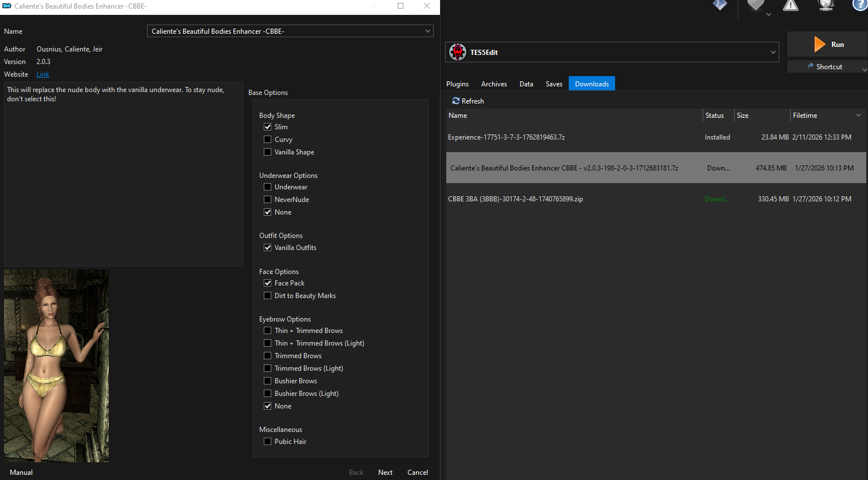Click the 330.45 MB size cell
The image size is (868, 480).
[x=773, y=199]
